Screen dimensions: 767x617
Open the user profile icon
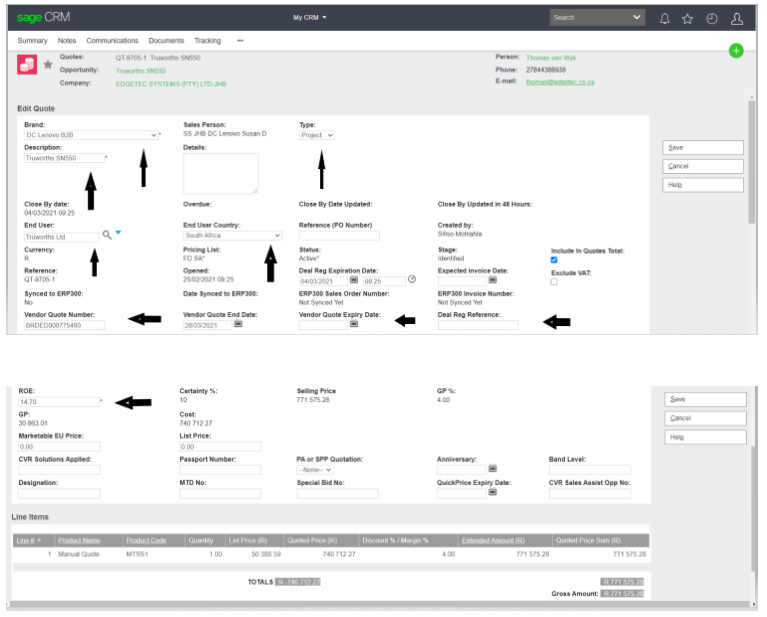coord(737,18)
